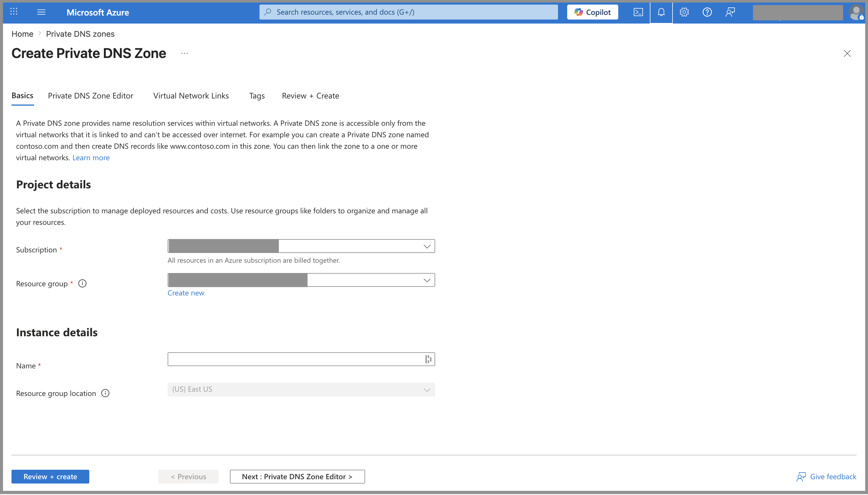Screen dimensions: 868x495
Task: Click the Resource group info icon
Action: (x=82, y=284)
